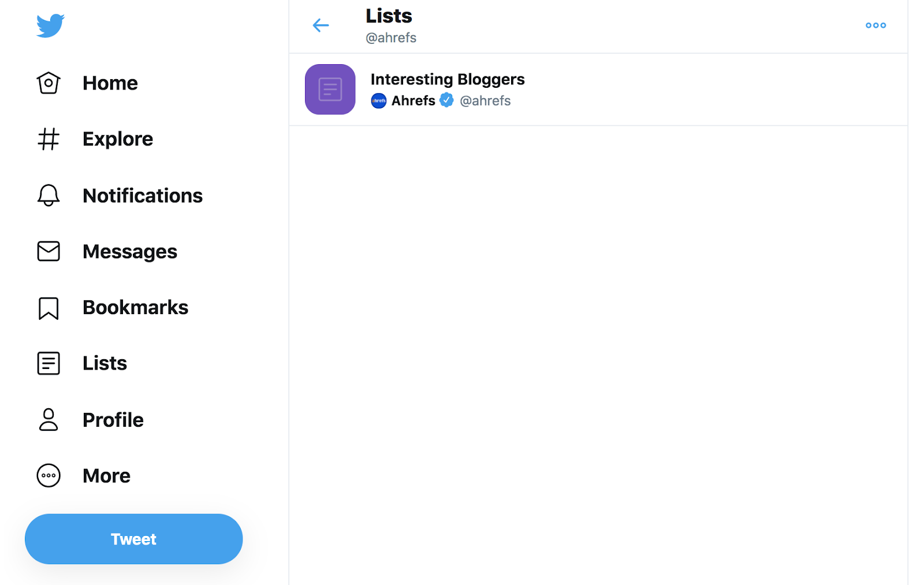
Task: Check Notifications using the bell icon
Action: [49, 195]
